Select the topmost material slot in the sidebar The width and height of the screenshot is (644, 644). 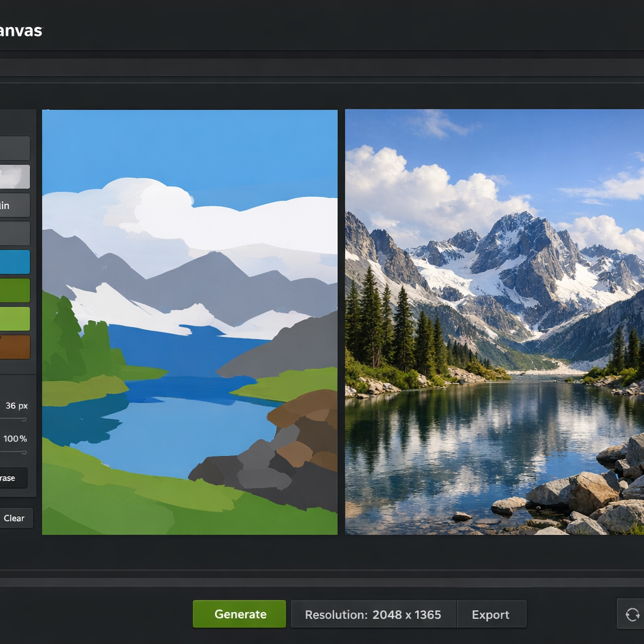pos(13,148)
